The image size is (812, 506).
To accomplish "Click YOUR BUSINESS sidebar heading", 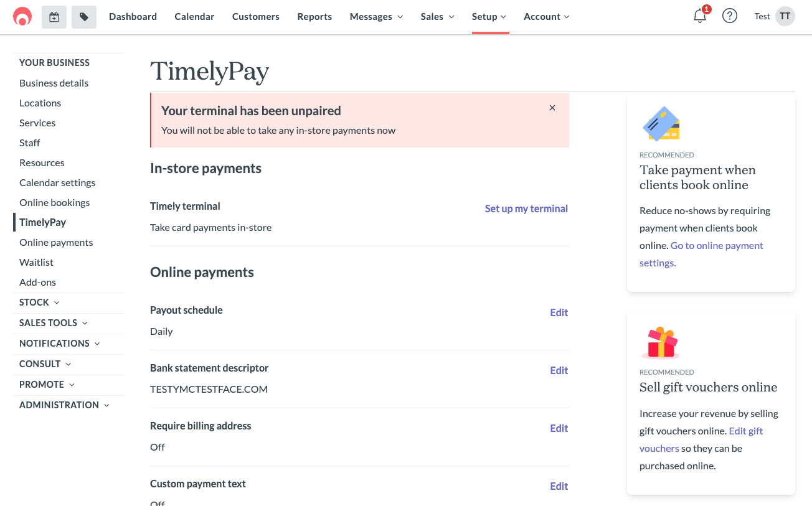I will pyautogui.click(x=54, y=63).
